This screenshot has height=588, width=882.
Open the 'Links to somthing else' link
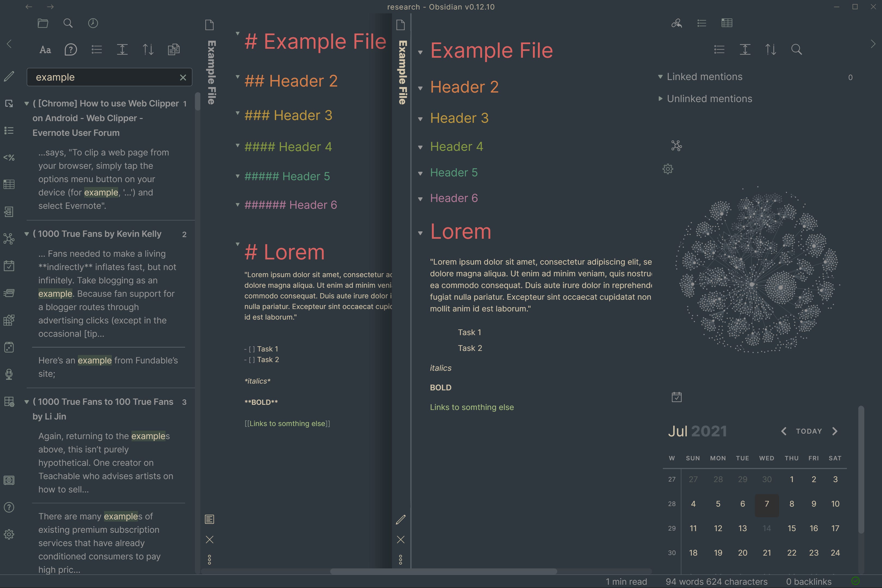click(472, 407)
